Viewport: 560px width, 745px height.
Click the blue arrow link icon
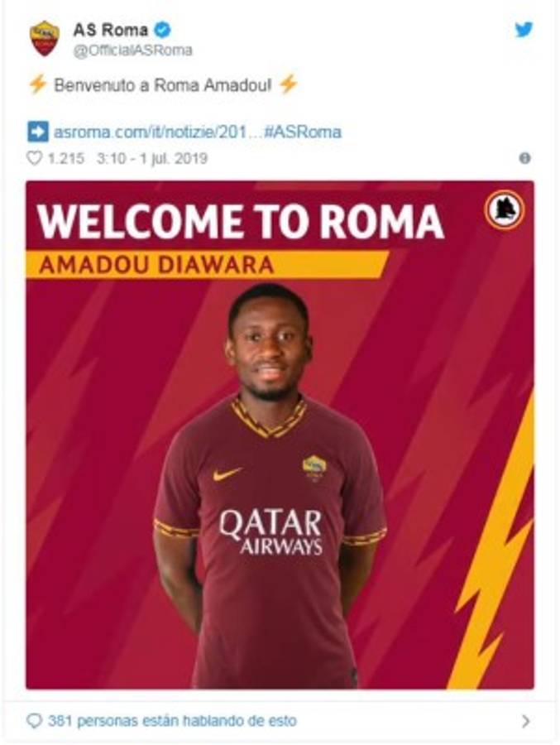pos(38,132)
